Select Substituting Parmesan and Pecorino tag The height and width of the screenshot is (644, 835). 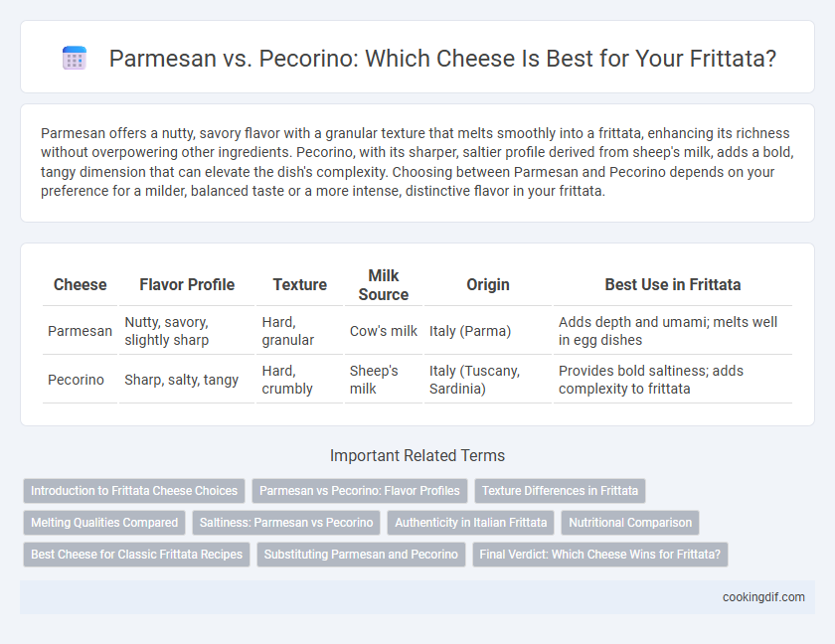tap(361, 554)
